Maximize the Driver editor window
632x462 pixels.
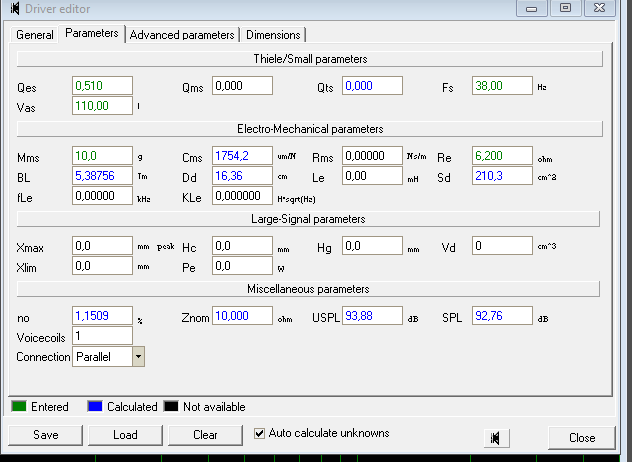coord(565,7)
